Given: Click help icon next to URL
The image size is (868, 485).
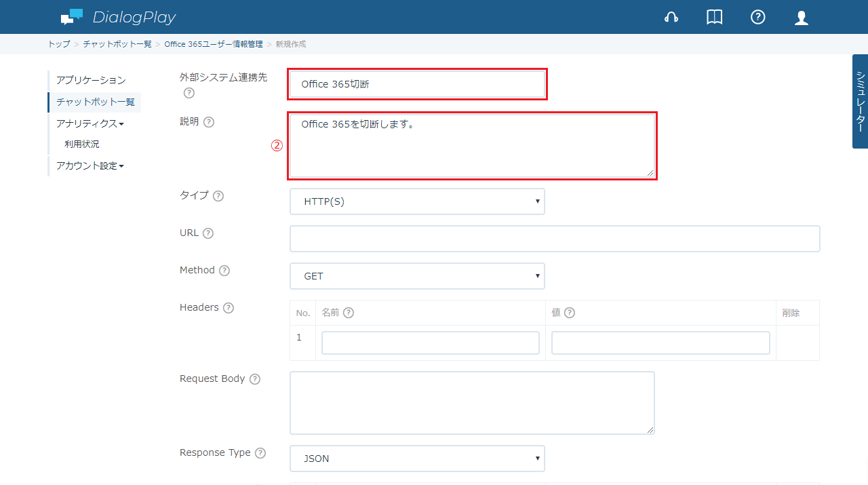Looking at the screenshot, I should [208, 233].
